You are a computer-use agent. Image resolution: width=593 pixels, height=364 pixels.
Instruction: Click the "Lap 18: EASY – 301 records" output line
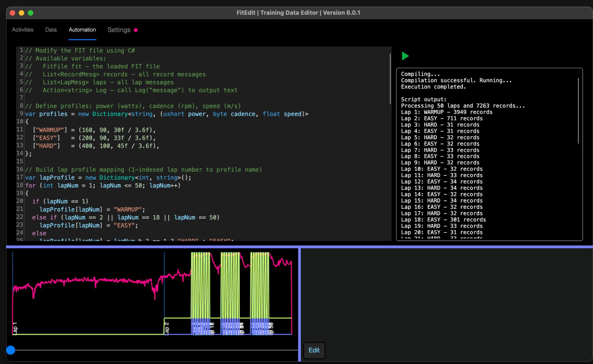pyautogui.click(x=443, y=220)
